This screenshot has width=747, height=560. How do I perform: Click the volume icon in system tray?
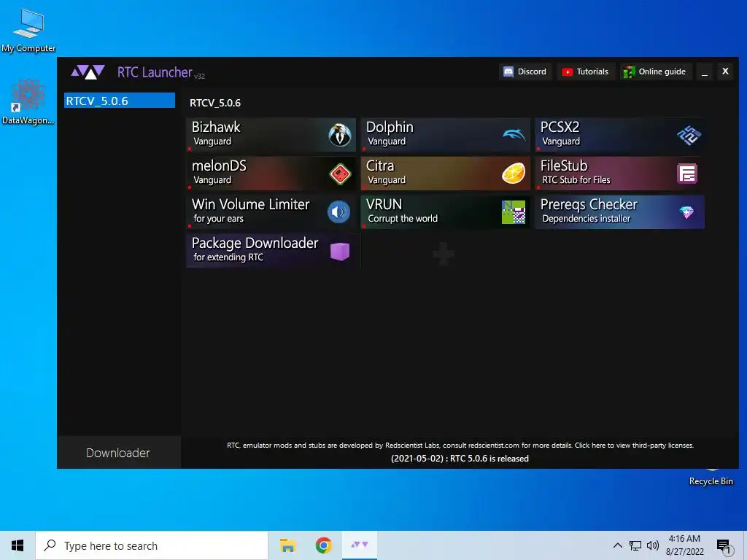pyautogui.click(x=653, y=545)
